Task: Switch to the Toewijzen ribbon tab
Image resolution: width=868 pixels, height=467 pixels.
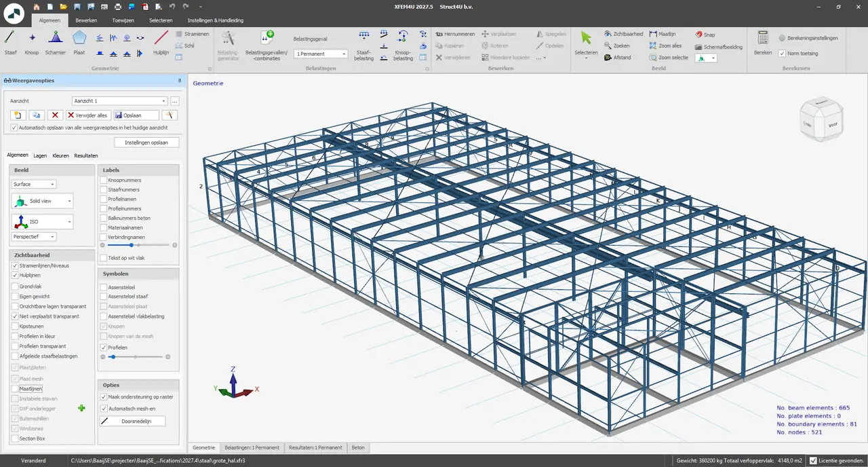Action: coord(123,20)
